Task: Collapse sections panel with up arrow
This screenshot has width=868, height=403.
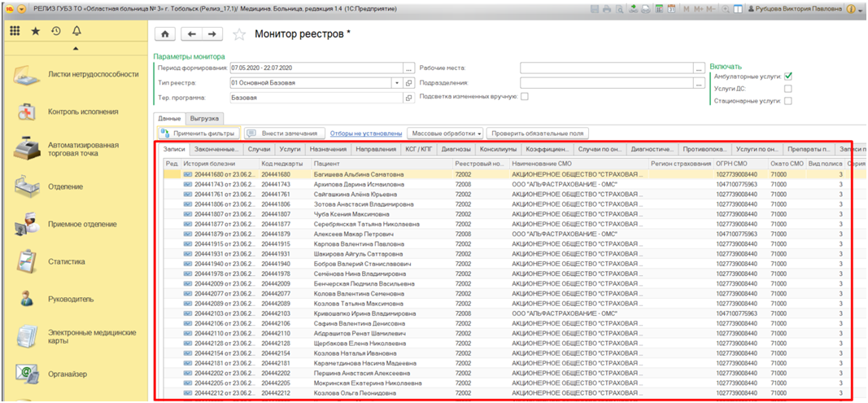Action: point(76,50)
